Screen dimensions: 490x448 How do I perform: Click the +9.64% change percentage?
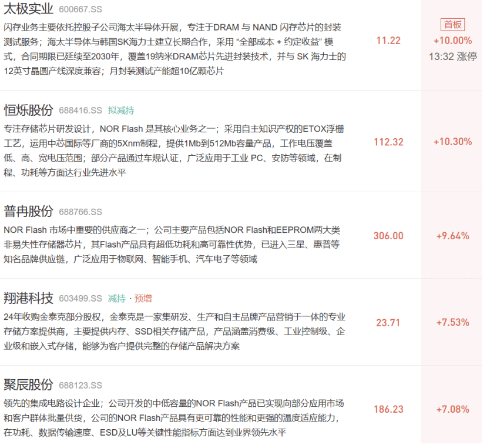(x=452, y=236)
